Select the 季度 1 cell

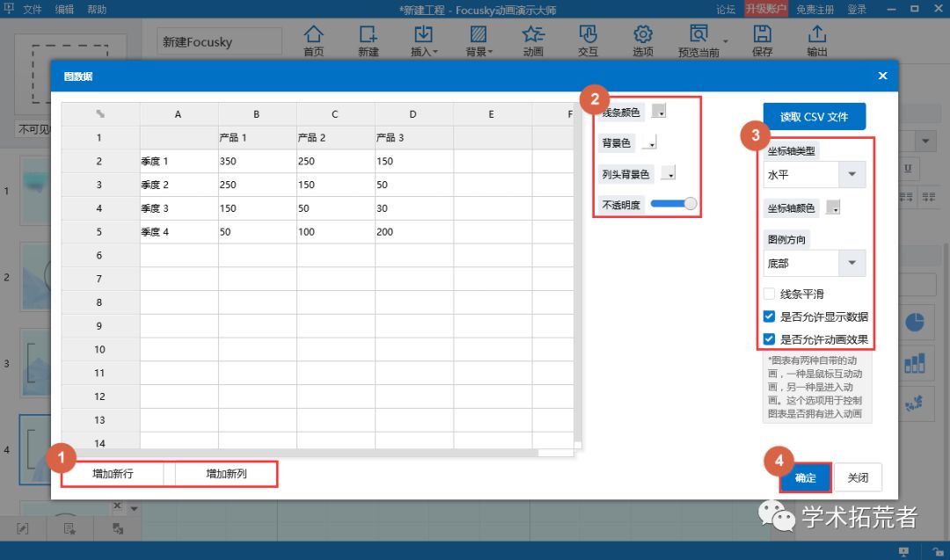[x=179, y=161]
